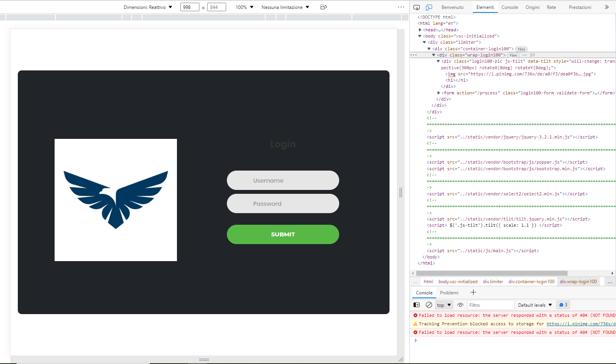Create live expression eye icon
The image size is (616, 364).
[460, 305]
